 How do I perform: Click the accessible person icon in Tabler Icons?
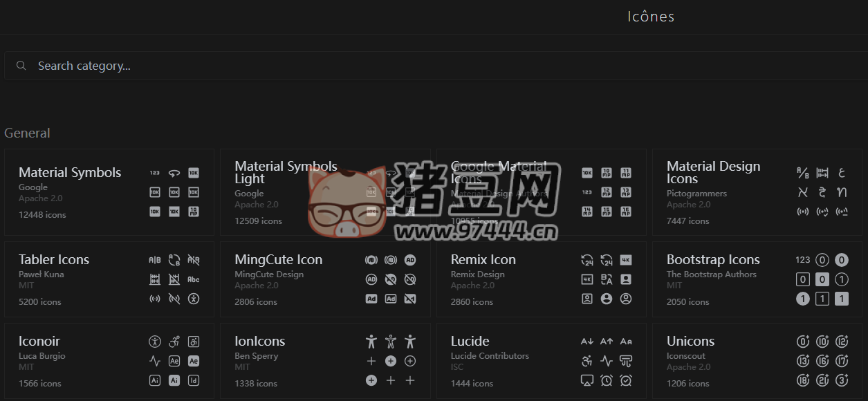pyautogui.click(x=194, y=299)
